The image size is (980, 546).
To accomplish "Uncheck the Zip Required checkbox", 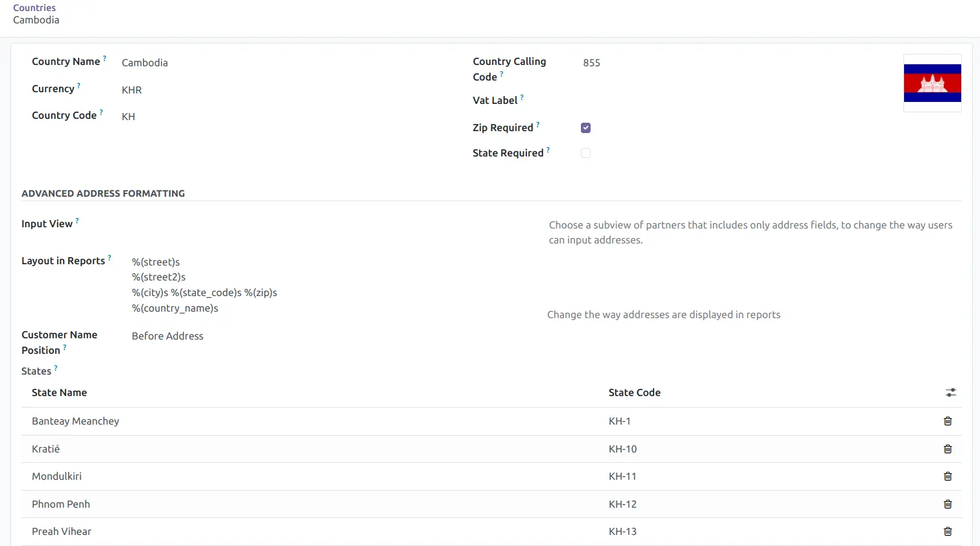I will (x=585, y=128).
